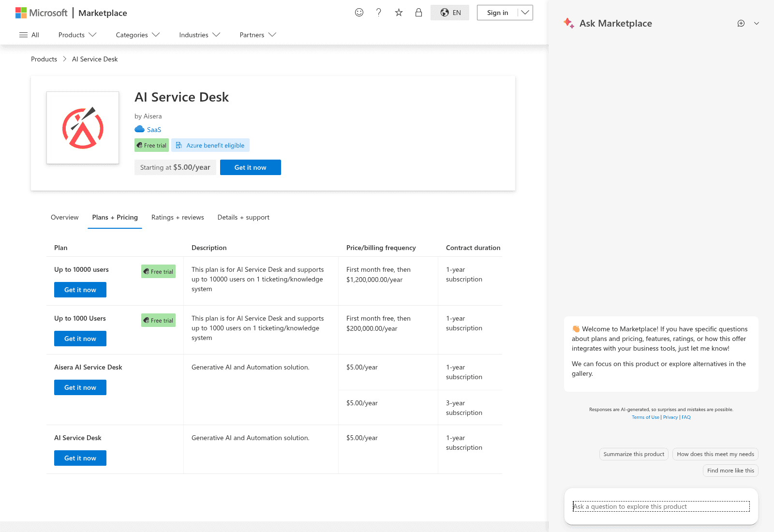Image resolution: width=774 pixels, height=532 pixels.
Task: Open the Ratings + reviews tab
Action: click(178, 217)
